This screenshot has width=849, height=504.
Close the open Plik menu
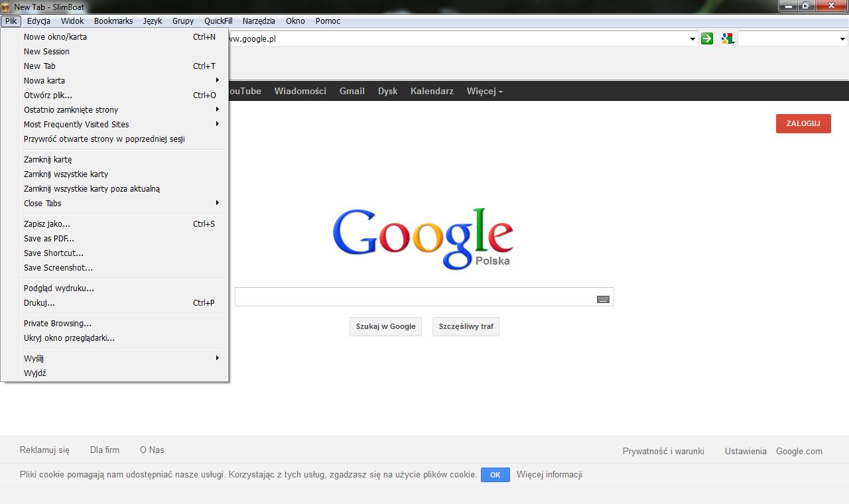coord(11,21)
